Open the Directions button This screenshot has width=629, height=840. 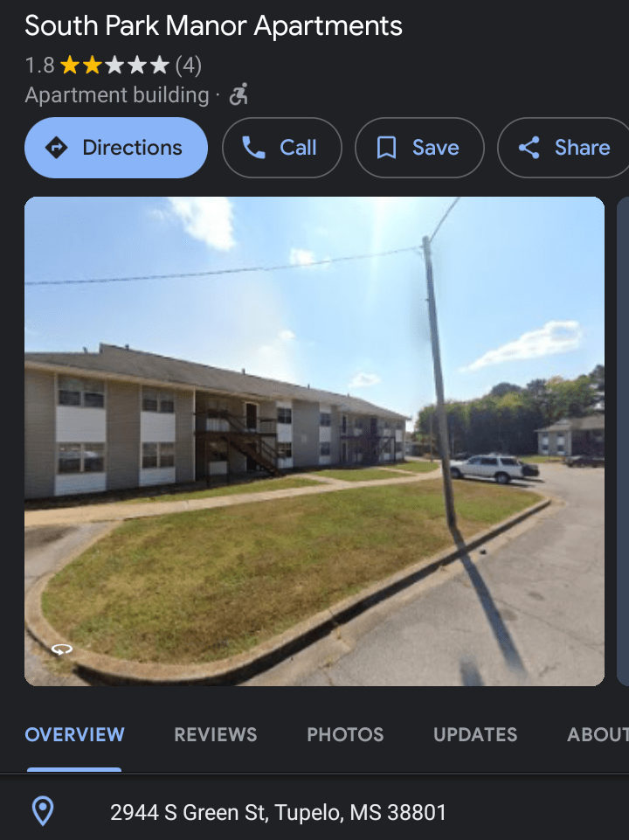coord(116,148)
